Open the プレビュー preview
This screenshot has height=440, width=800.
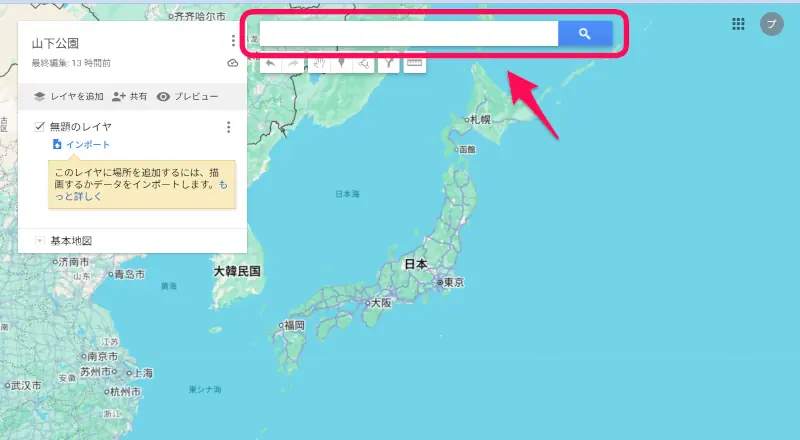click(x=188, y=96)
